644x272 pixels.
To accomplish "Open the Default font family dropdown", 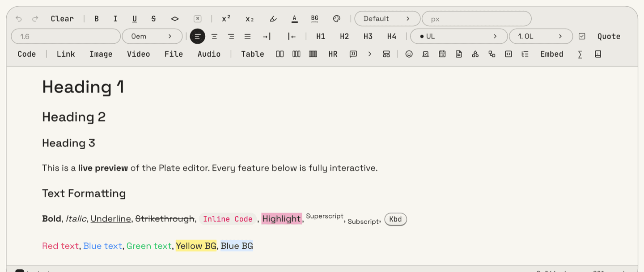I will [x=387, y=19].
